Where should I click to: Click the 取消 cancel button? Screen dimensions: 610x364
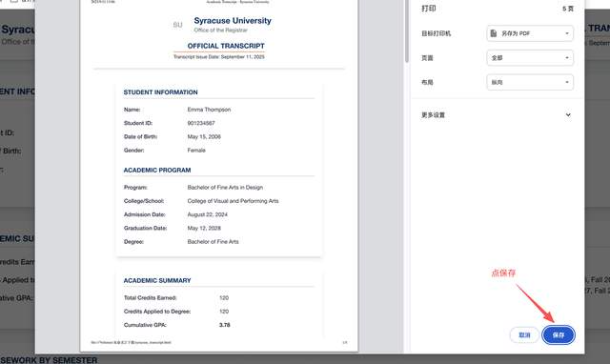pos(524,334)
